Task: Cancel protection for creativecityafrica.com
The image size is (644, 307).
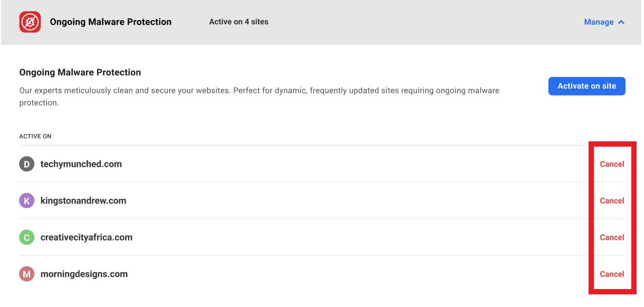Action: click(612, 237)
